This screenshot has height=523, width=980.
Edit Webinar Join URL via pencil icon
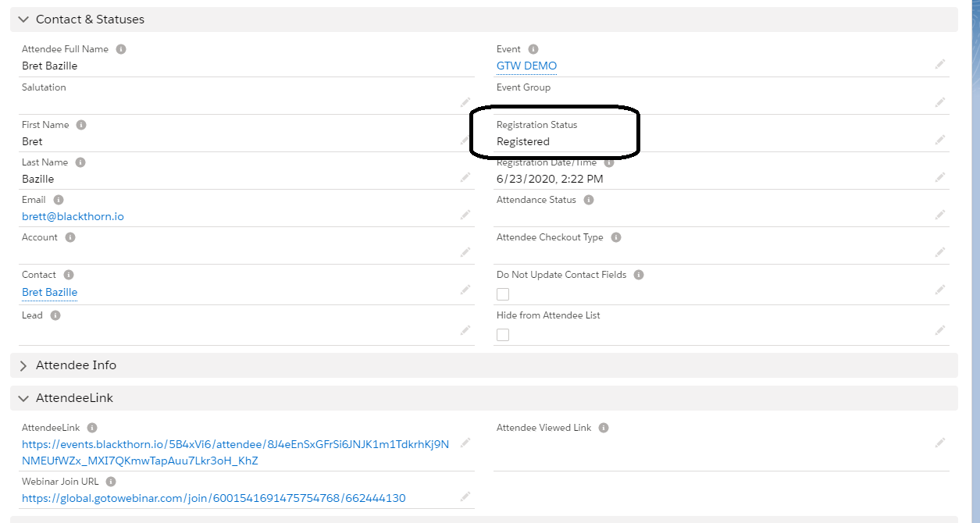click(x=465, y=496)
